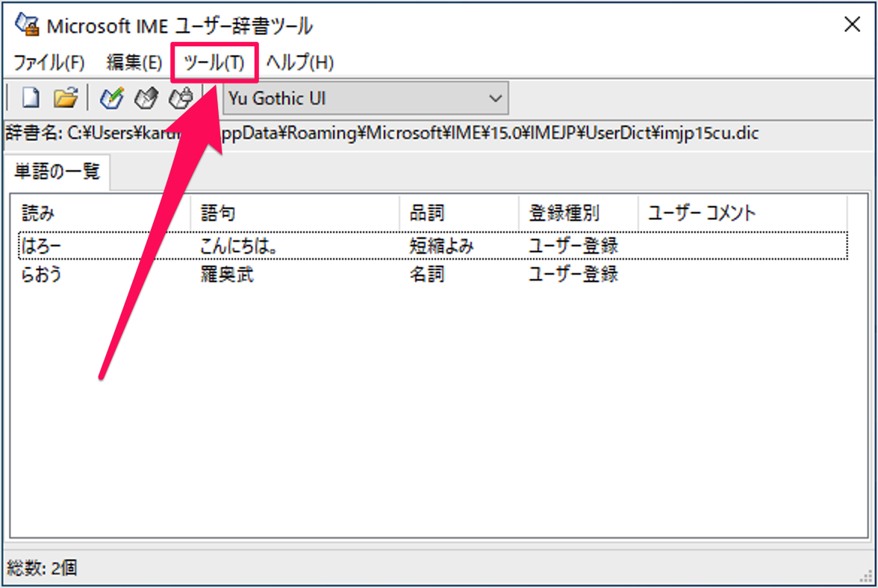Viewport: 878px width, 588px height.
Task: Switch to the 単語の一覧 tab
Action: (x=55, y=171)
